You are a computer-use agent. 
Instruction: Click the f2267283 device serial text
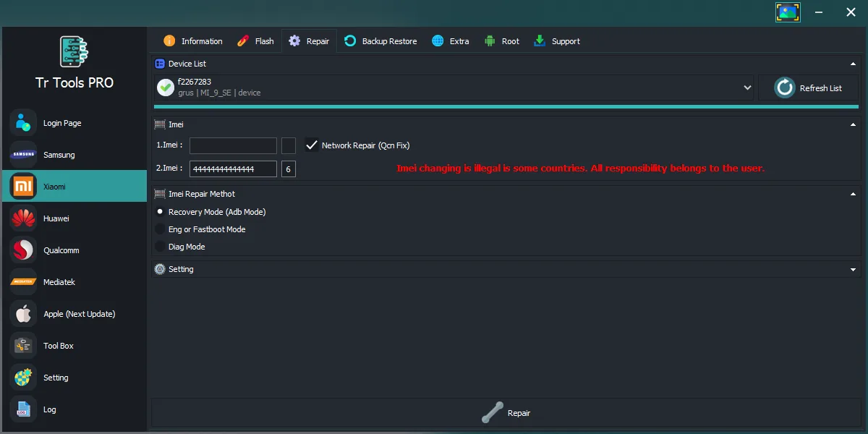coord(195,82)
